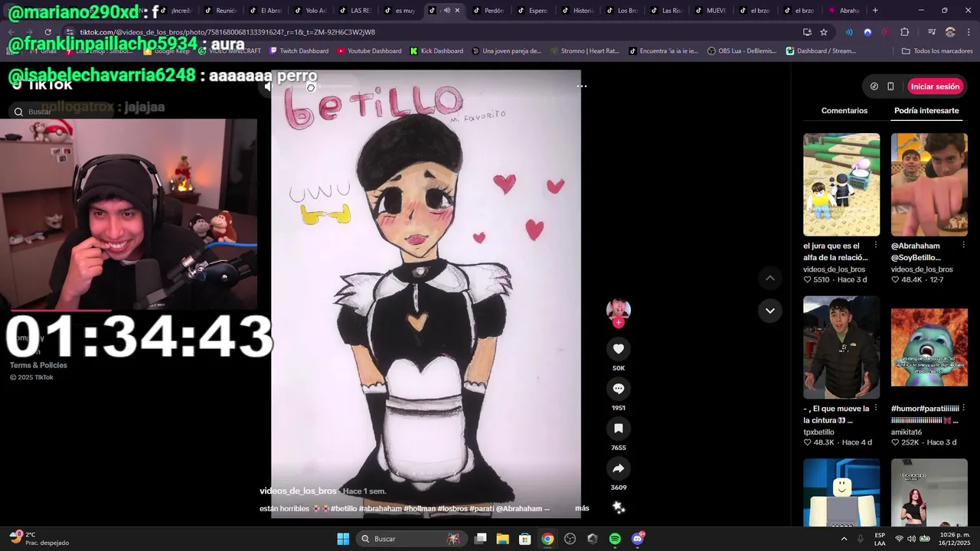Open the 'el jura que es el alfa' thumbnail

[x=841, y=184]
